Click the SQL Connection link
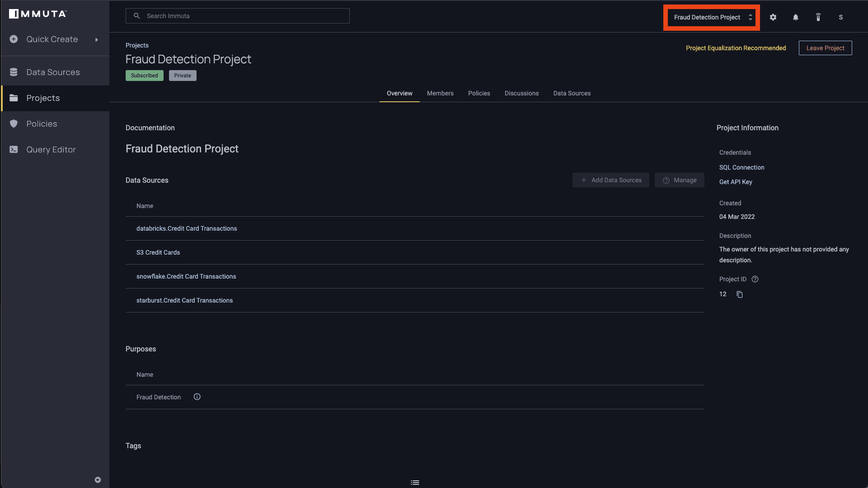This screenshot has height=488, width=868. (742, 167)
